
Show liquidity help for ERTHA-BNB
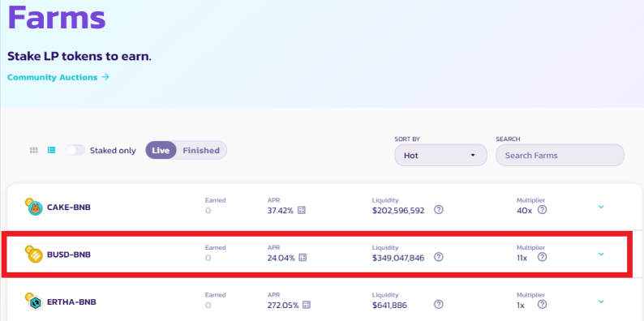point(439,305)
